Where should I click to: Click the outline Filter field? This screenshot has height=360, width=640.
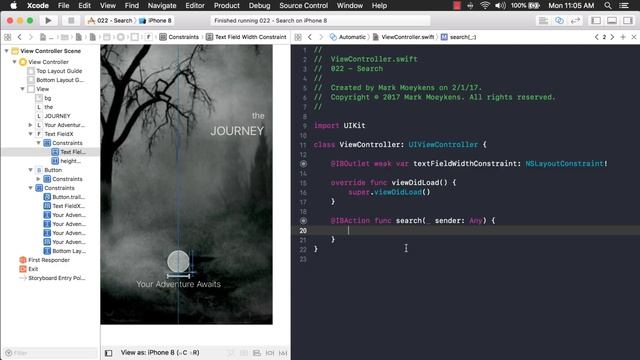[51, 353]
